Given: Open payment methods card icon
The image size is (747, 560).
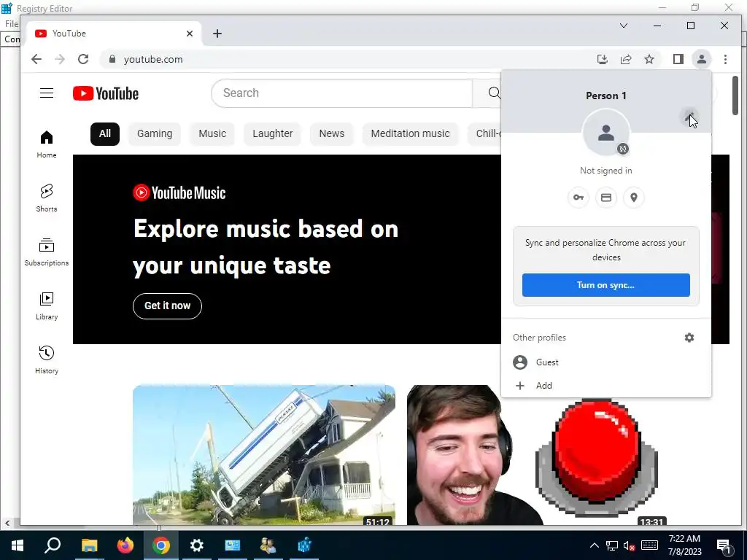Looking at the screenshot, I should click(606, 198).
